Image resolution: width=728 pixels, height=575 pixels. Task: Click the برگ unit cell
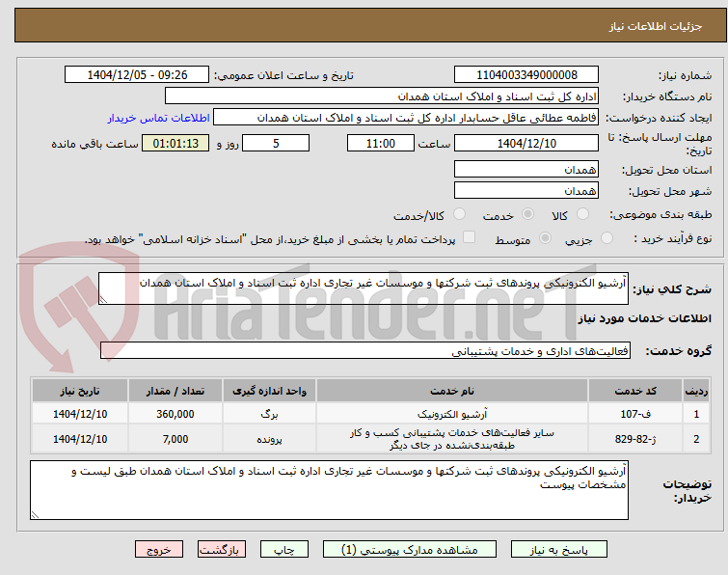[x=269, y=414]
